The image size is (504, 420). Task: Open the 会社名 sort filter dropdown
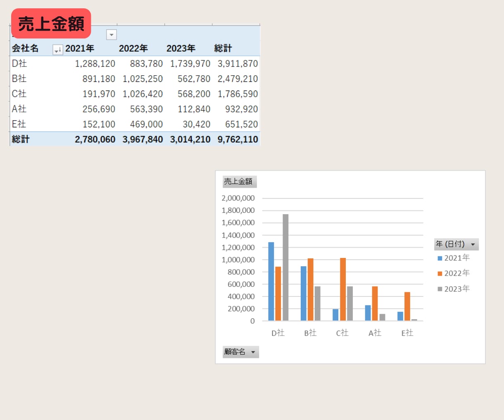(x=58, y=50)
